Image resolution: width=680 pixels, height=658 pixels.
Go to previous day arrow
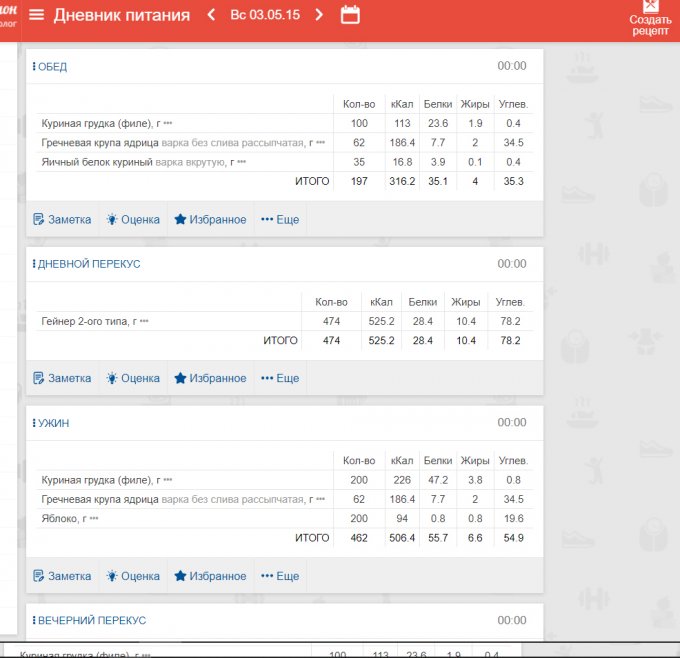(x=211, y=15)
